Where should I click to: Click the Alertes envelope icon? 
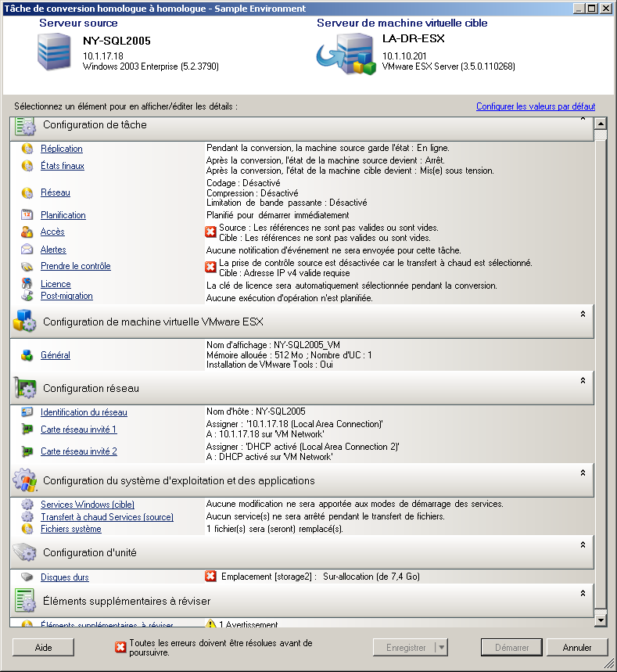(27, 250)
